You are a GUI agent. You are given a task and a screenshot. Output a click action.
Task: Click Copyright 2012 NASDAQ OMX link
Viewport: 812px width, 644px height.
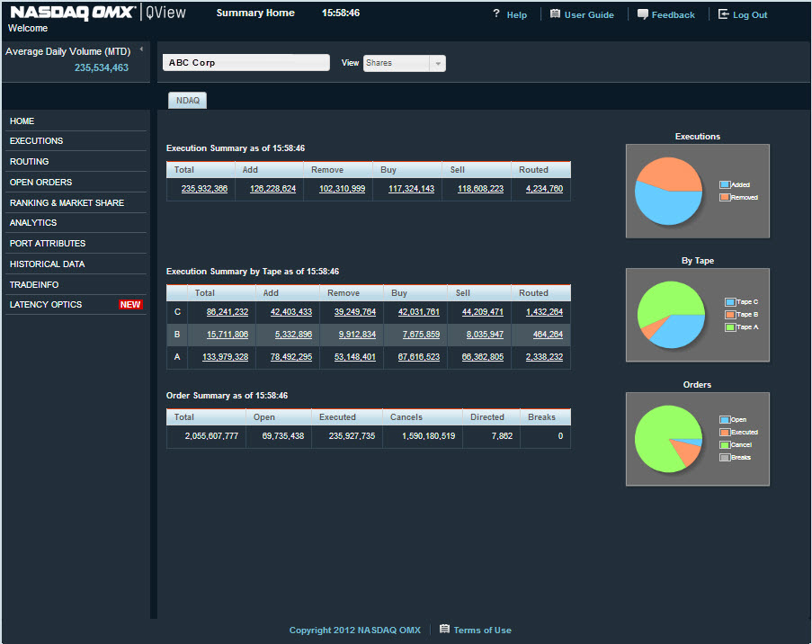pyautogui.click(x=354, y=630)
